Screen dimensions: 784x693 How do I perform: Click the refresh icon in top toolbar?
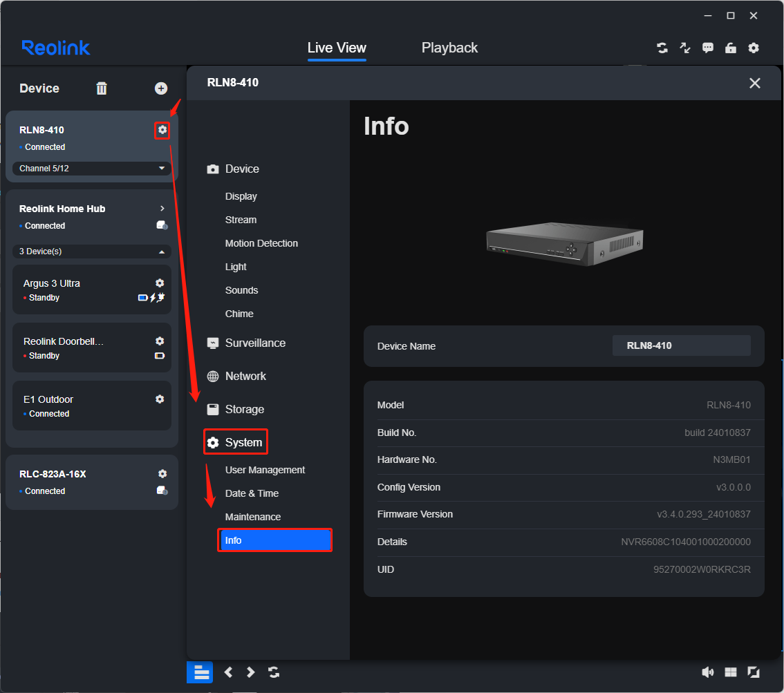662,48
